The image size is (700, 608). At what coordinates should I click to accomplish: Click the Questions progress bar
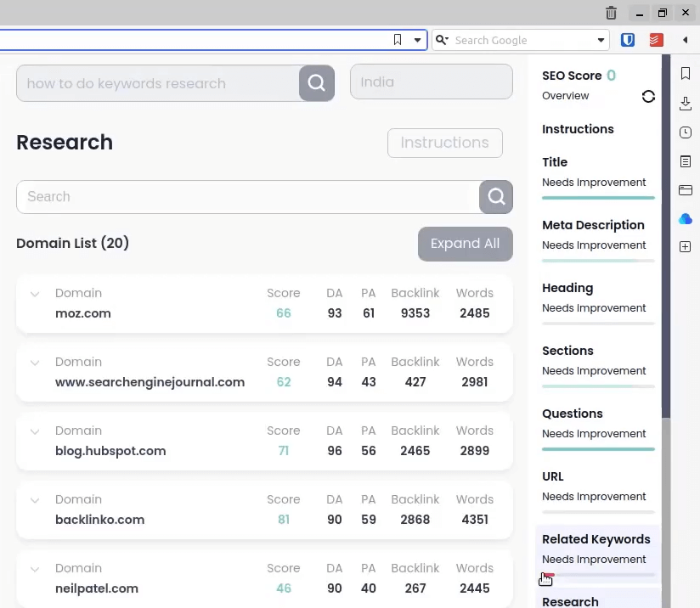(598, 449)
